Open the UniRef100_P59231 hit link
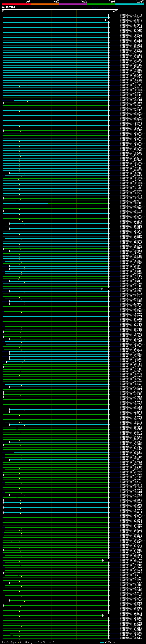The width and height of the screenshot is (146, 644). 131,67
